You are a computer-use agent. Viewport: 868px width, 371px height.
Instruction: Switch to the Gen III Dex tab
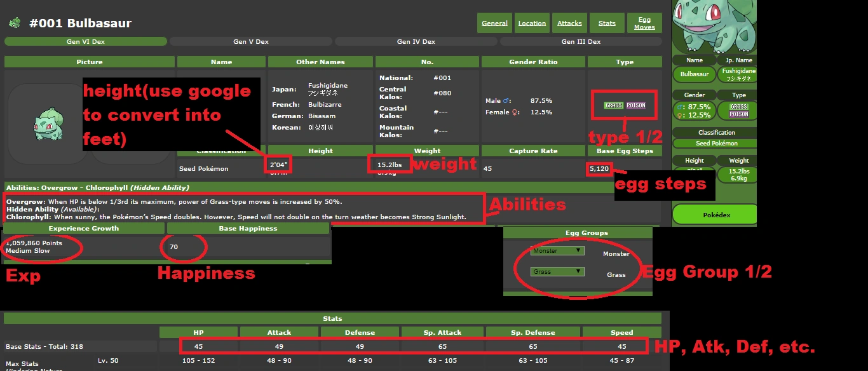pos(581,41)
